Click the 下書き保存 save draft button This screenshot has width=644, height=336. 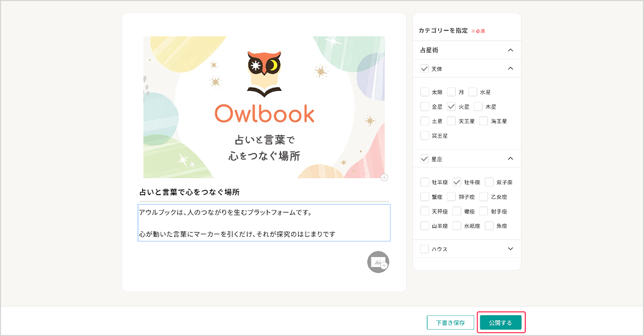451,323
